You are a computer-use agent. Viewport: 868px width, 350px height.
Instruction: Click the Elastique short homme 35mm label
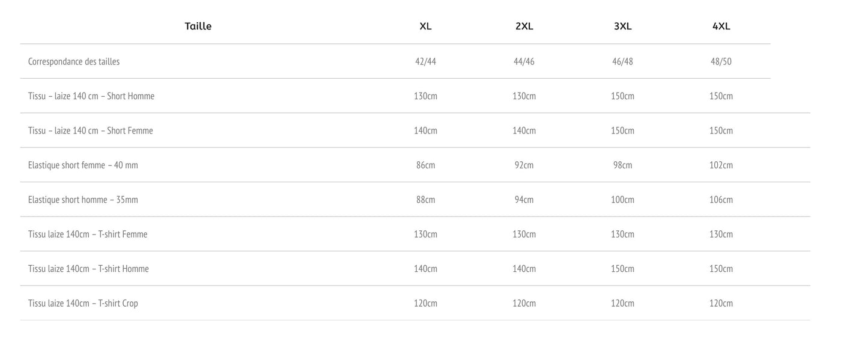point(83,200)
